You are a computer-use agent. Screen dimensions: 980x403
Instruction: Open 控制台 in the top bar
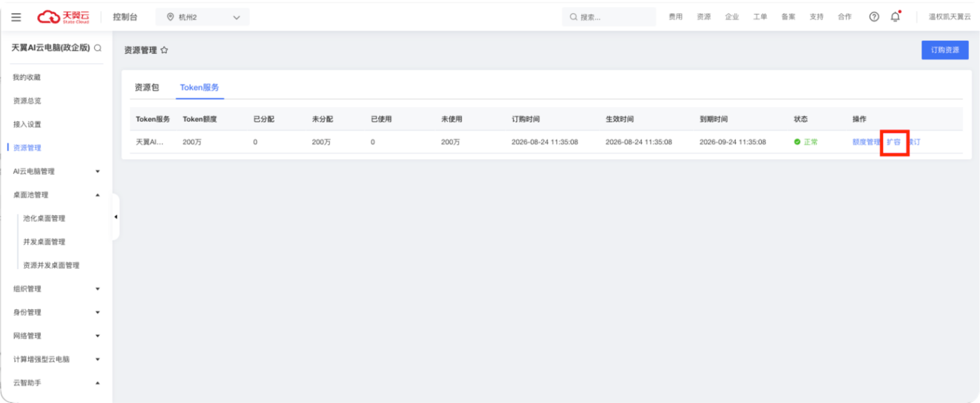pos(126,17)
